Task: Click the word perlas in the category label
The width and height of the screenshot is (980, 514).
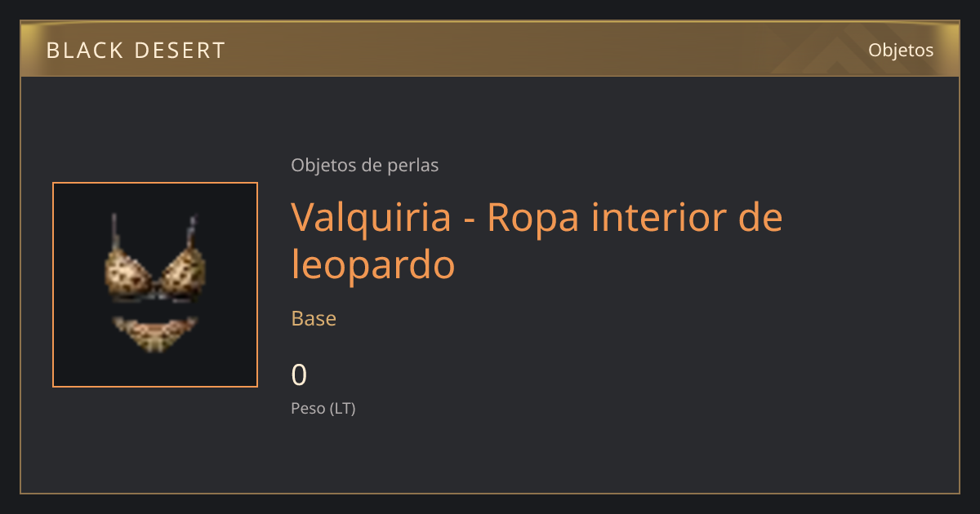Action: click(x=413, y=165)
